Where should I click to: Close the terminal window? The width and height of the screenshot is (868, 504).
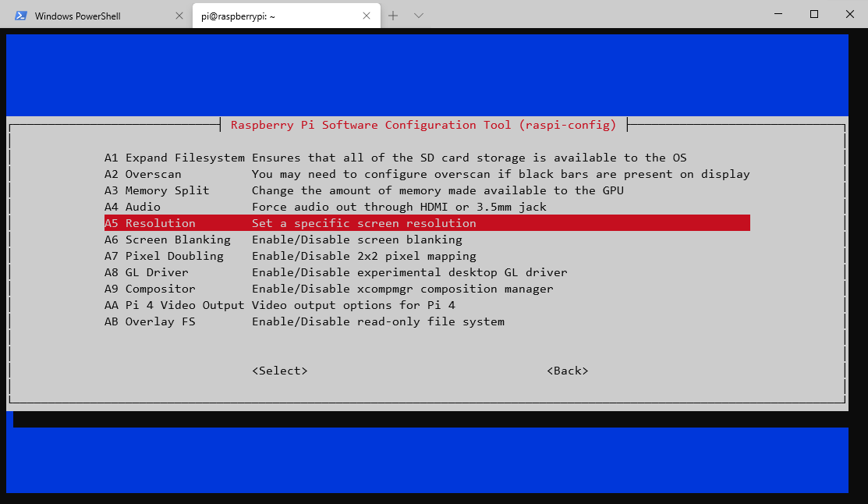850,14
